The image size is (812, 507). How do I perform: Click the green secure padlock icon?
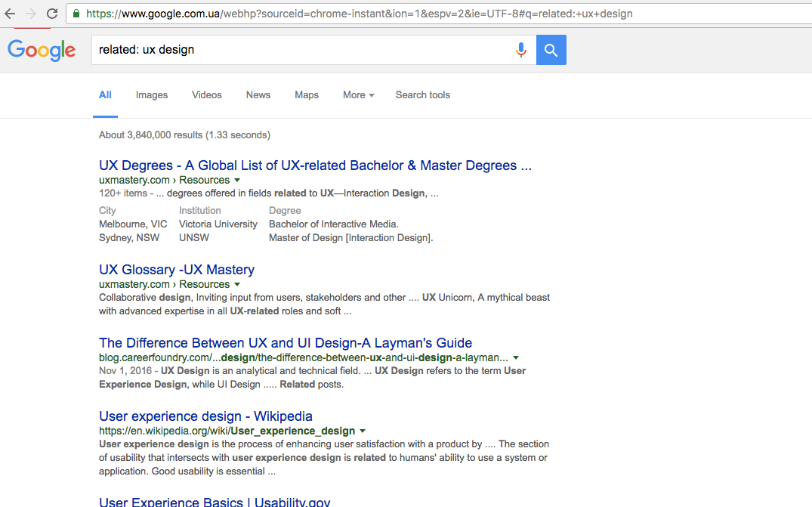coord(76,14)
